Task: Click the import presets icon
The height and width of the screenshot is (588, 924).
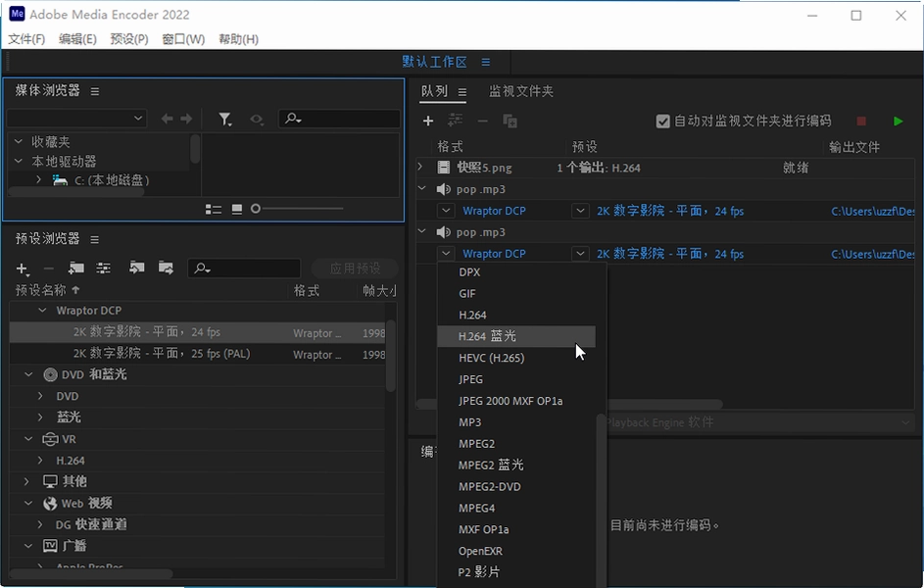Action: pos(137,269)
